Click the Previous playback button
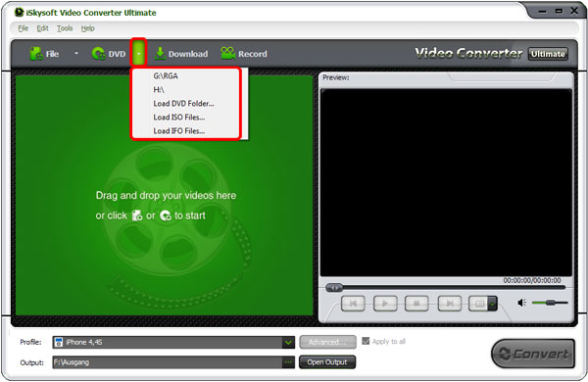 353,304
